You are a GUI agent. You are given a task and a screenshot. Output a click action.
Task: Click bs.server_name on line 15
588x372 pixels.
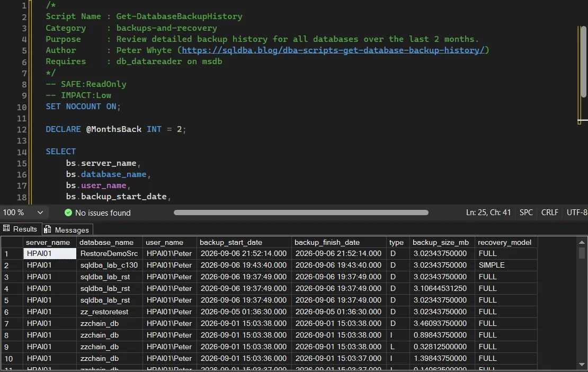click(x=103, y=163)
